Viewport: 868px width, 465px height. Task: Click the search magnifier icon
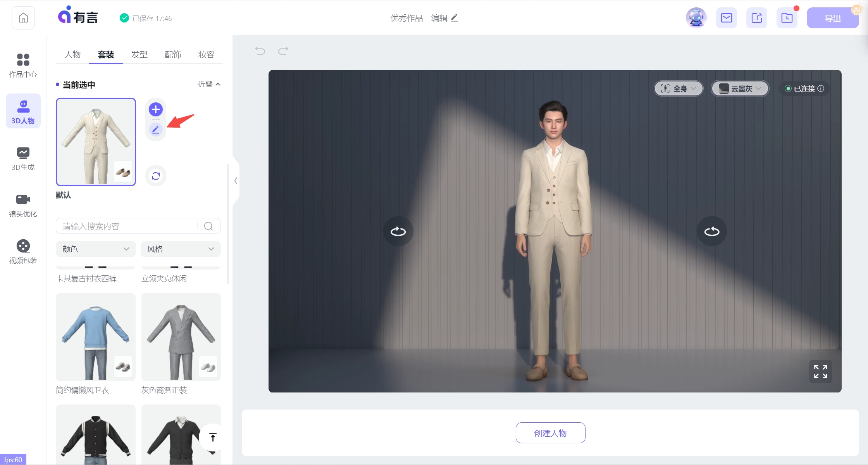click(208, 226)
